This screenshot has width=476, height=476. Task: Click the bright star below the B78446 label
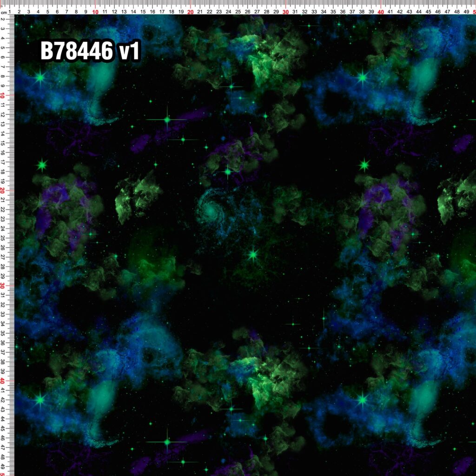click(x=40, y=78)
